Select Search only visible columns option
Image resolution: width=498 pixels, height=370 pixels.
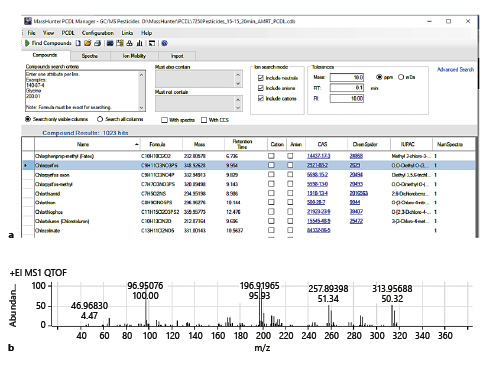(x=28, y=119)
